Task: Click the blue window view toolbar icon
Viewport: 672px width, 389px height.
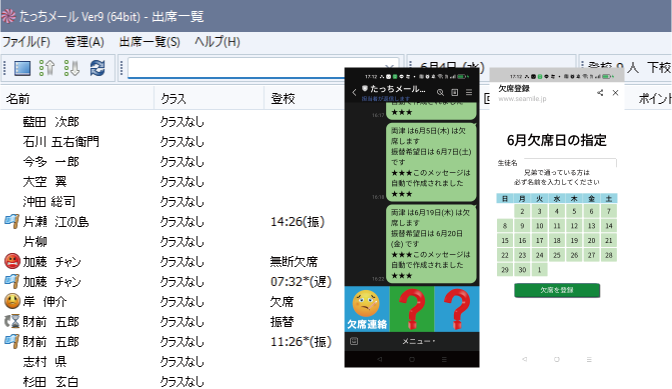Action: 22,68
